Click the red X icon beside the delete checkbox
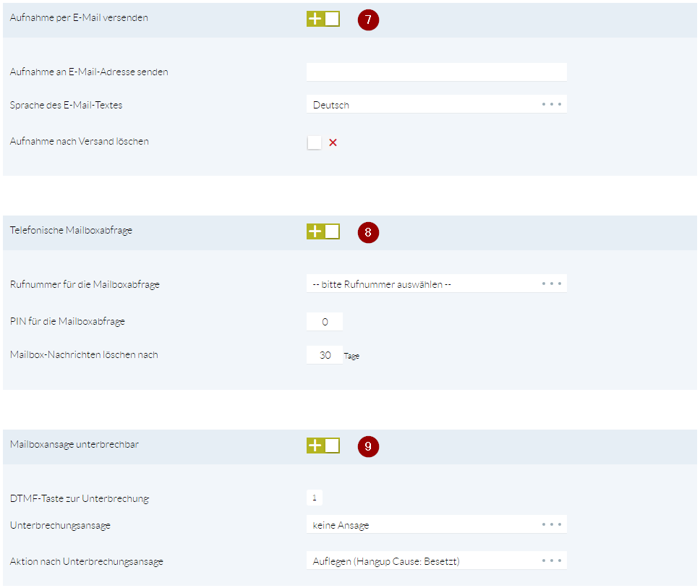The height and width of the screenshot is (588, 700). coord(333,142)
